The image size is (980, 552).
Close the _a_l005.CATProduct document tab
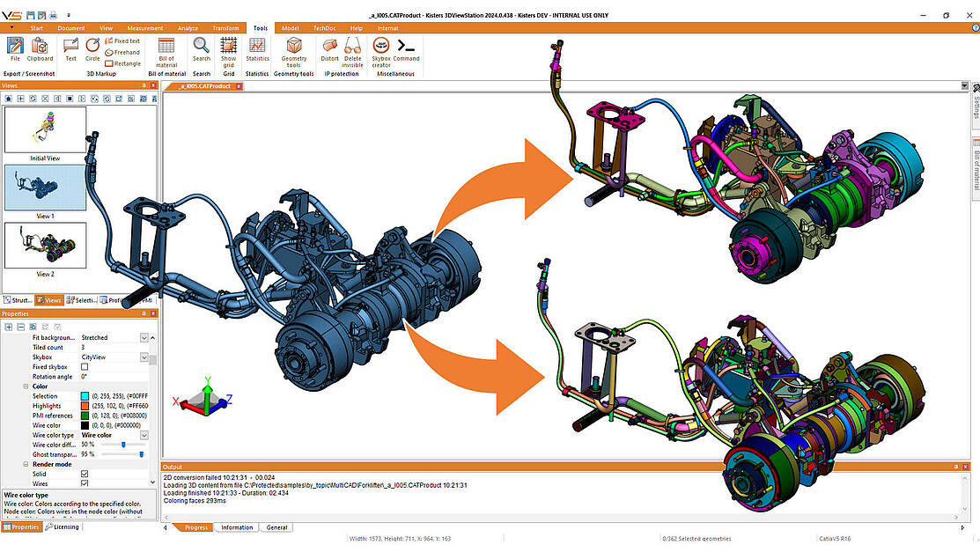[238, 86]
